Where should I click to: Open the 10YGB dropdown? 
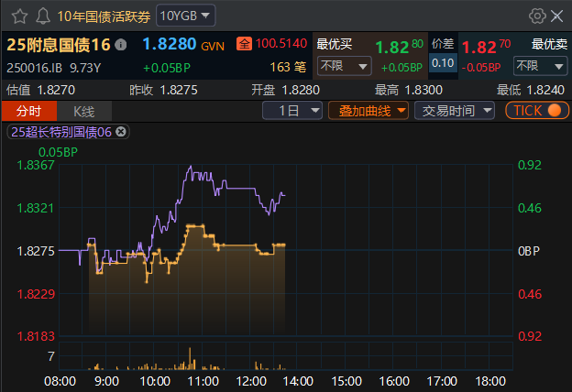(x=186, y=16)
